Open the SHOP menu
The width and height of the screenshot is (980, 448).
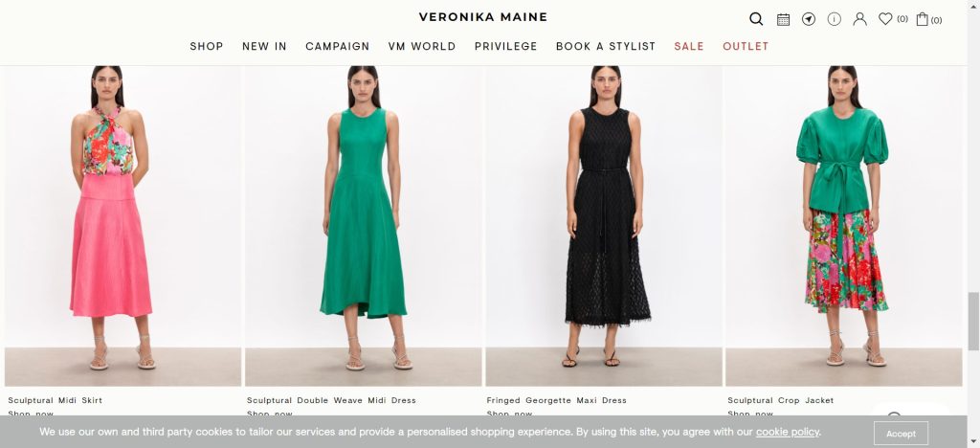point(207,46)
